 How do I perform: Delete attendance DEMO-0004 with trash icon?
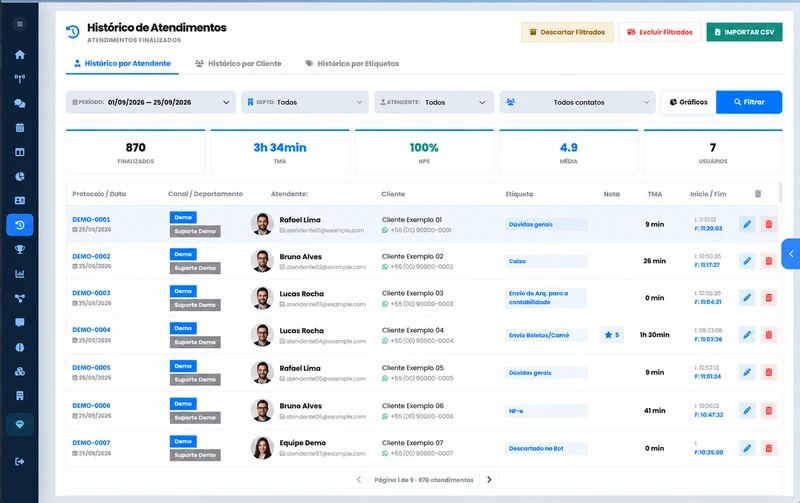coord(768,335)
